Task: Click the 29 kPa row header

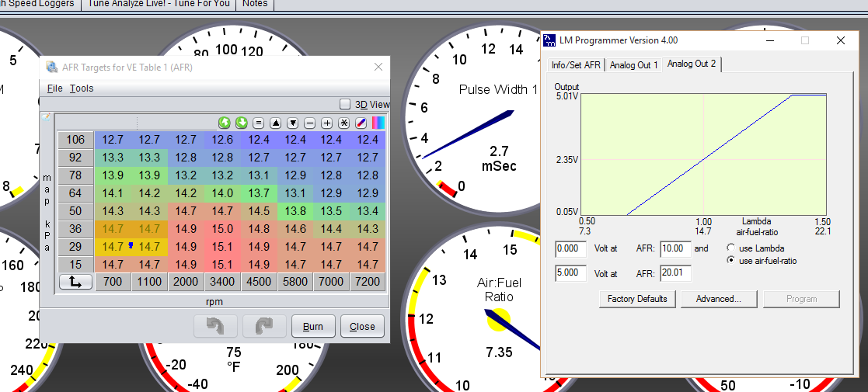Action: coord(75,246)
